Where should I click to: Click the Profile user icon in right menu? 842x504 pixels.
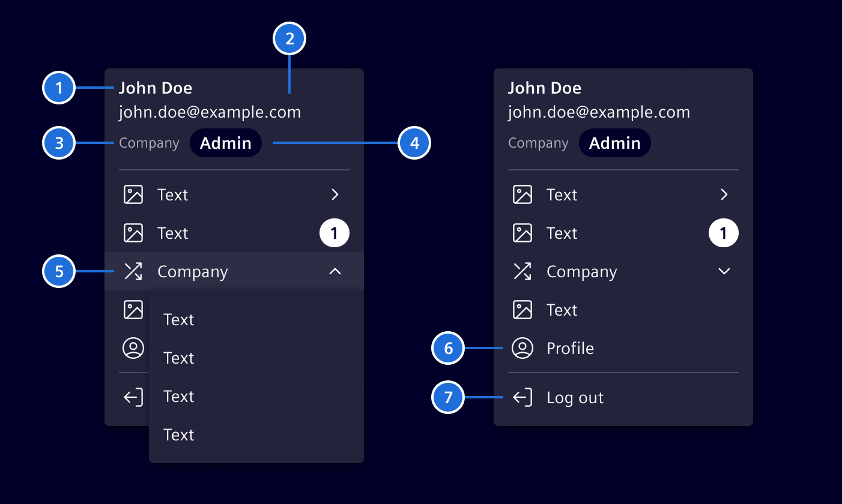[x=522, y=348]
